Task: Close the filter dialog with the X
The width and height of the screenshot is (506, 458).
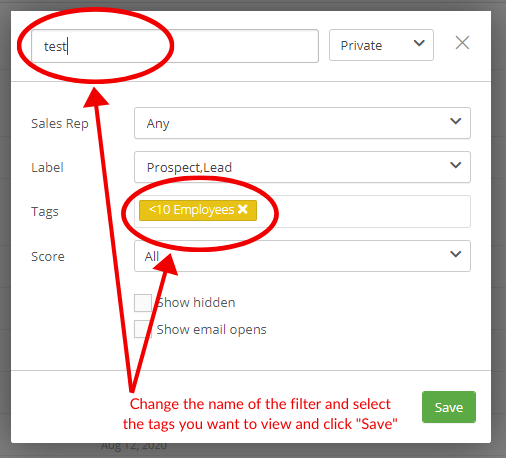Action: click(x=462, y=43)
